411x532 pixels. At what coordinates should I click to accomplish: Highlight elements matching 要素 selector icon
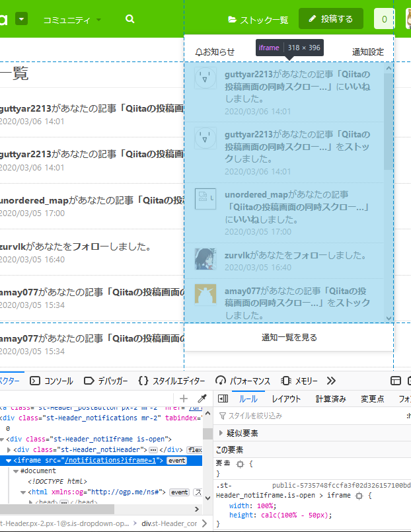[240, 464]
